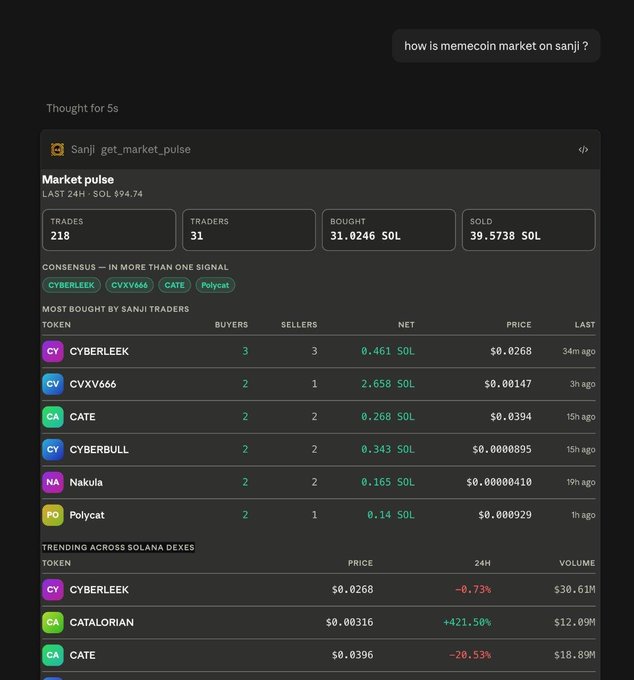Screen dimensions: 634x680
Task: Click the -0.73% change value
Action: click(473, 589)
